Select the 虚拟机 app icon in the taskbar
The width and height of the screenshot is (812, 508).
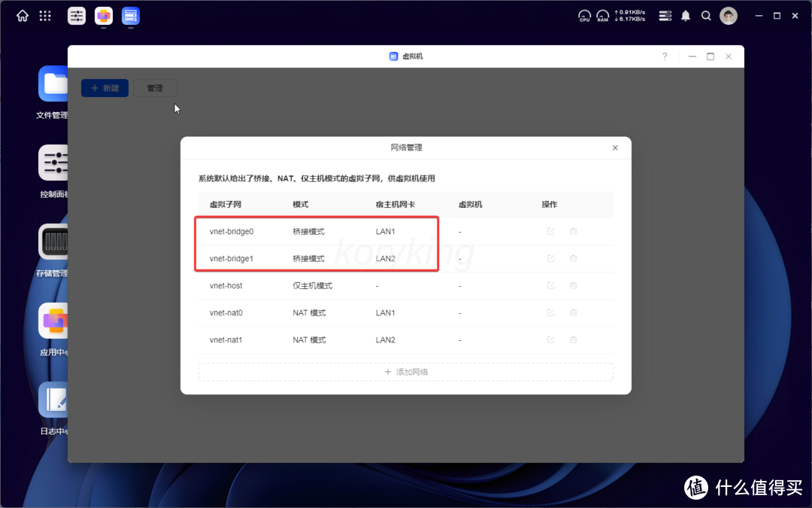130,16
